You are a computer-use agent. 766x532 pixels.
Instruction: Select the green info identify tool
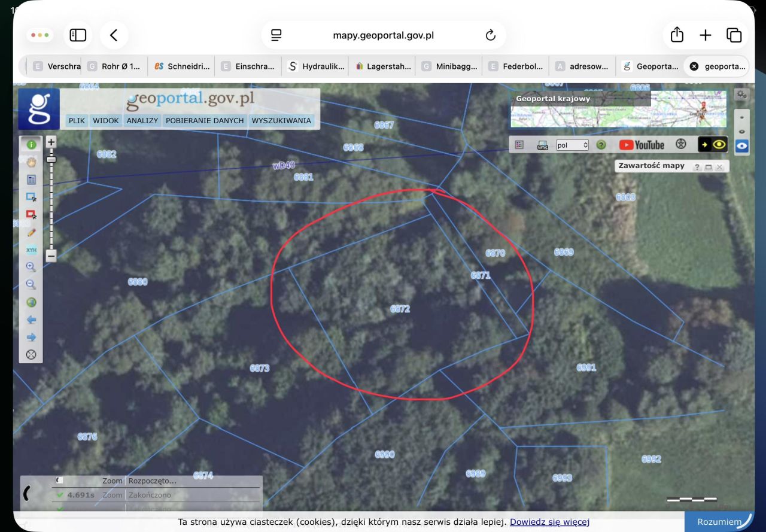[x=31, y=144]
